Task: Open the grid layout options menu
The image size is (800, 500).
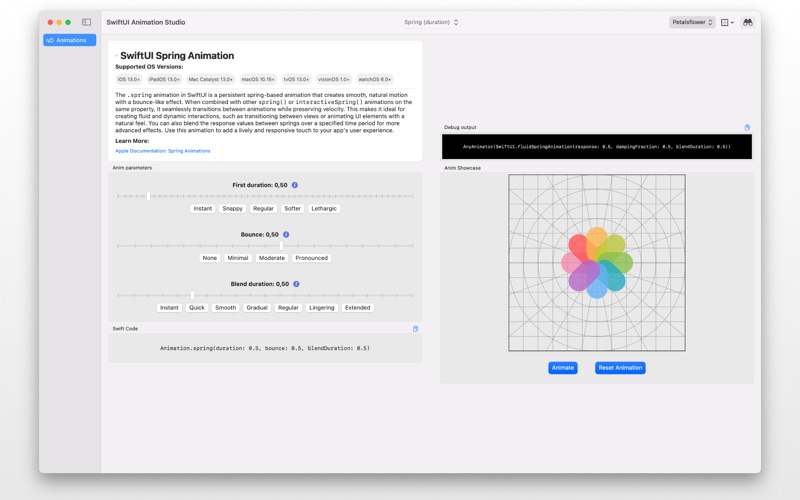Action: 727,22
